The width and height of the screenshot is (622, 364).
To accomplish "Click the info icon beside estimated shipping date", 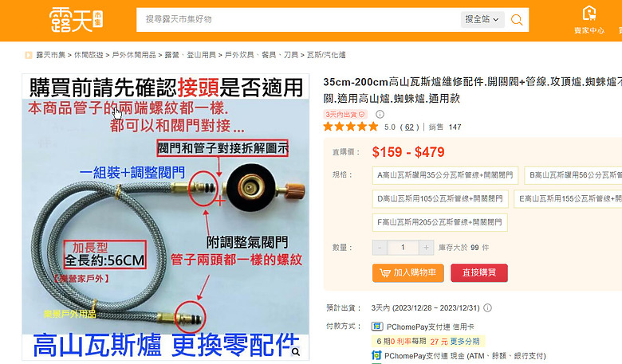I will 488,307.
